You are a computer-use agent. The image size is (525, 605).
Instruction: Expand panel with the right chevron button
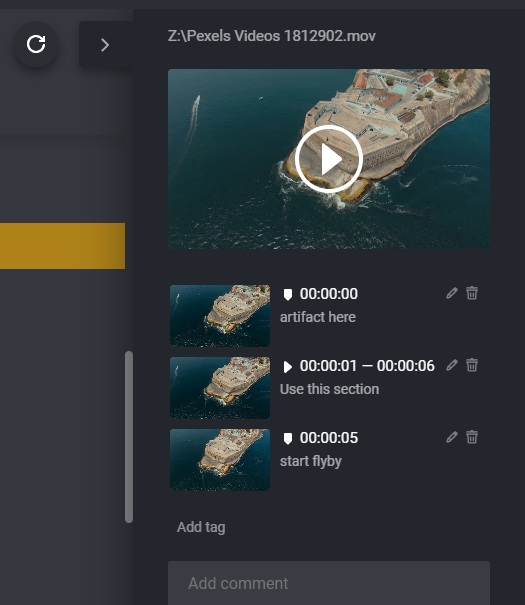105,45
